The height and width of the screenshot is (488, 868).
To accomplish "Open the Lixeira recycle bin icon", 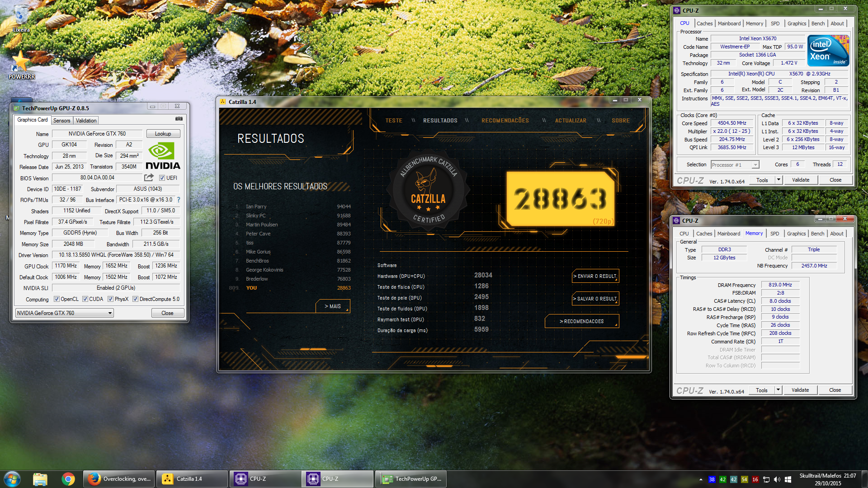I will [21, 19].
